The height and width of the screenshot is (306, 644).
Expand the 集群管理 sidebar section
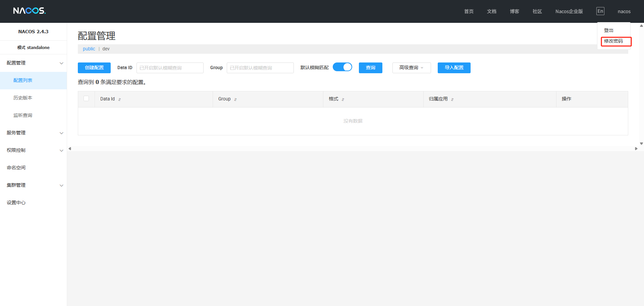click(34, 185)
